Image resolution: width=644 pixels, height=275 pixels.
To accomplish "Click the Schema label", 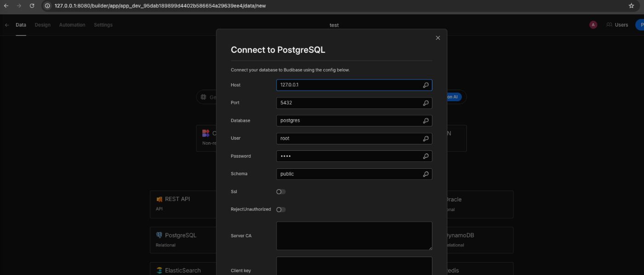I will (x=239, y=174).
